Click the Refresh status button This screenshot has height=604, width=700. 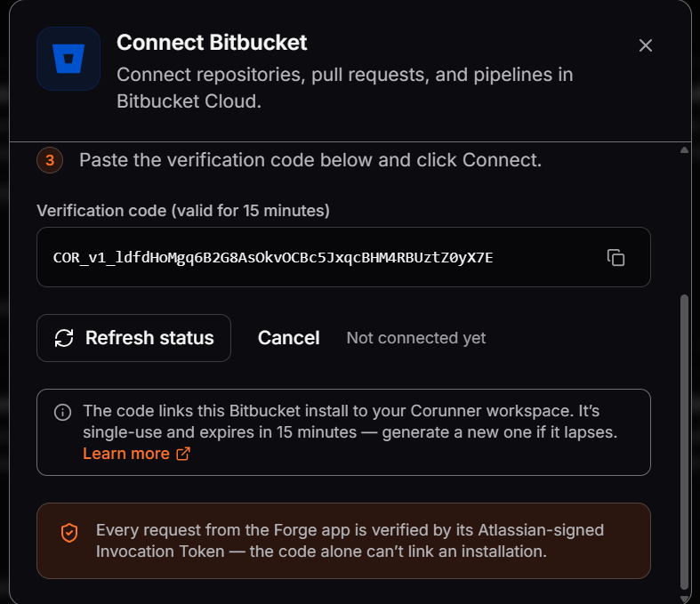click(133, 338)
